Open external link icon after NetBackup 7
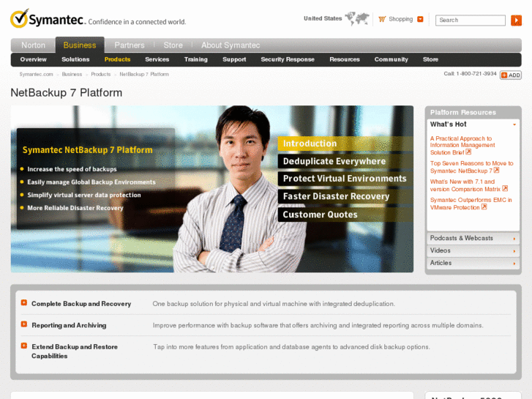The image size is (532, 399). (496, 170)
